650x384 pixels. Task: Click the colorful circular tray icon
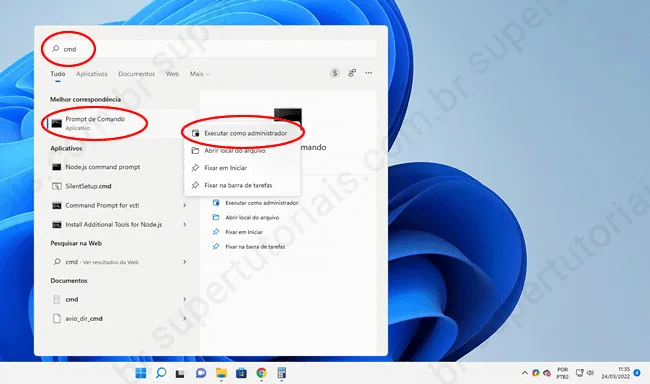point(536,373)
